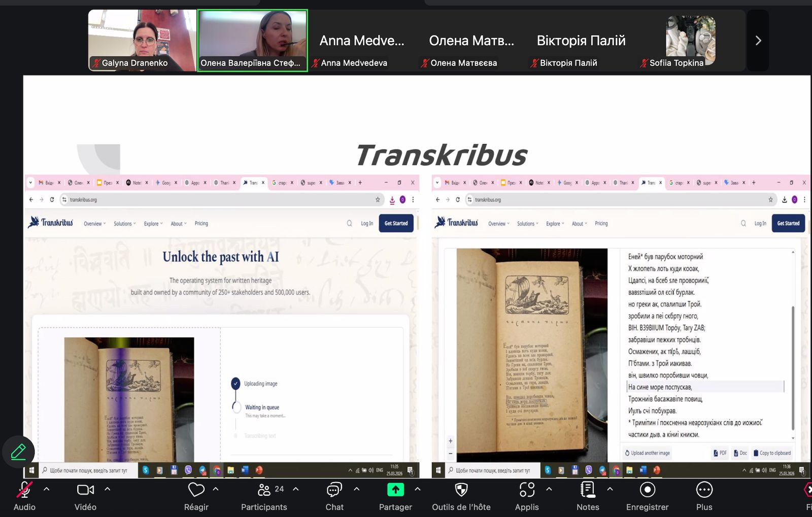Expand the arrow beside Applis
Viewport: 812px width, 517px height.
tap(549, 489)
